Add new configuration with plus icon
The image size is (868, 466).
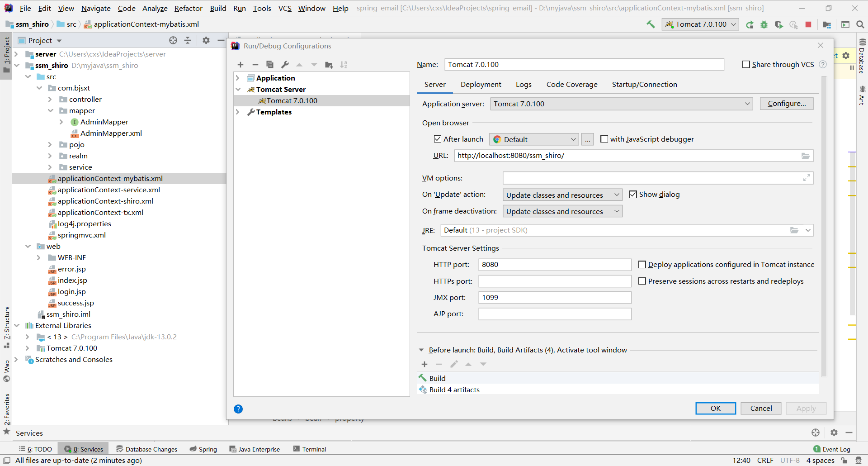(x=241, y=65)
